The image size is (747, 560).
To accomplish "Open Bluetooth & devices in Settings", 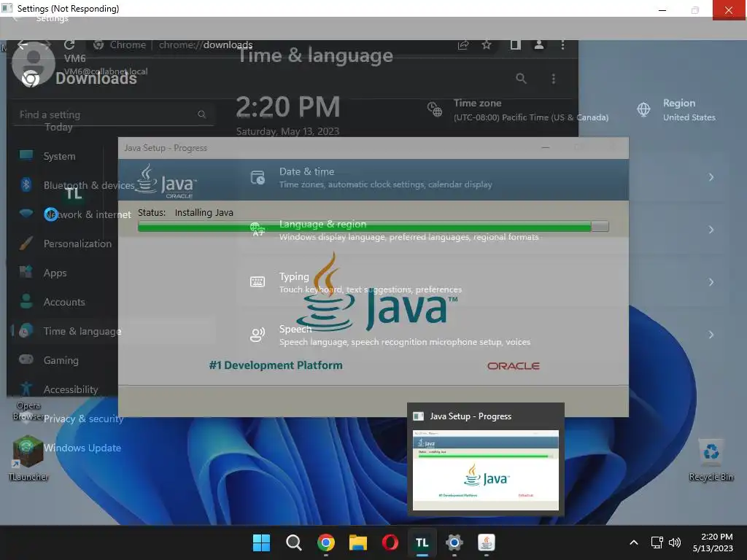I will [x=88, y=185].
